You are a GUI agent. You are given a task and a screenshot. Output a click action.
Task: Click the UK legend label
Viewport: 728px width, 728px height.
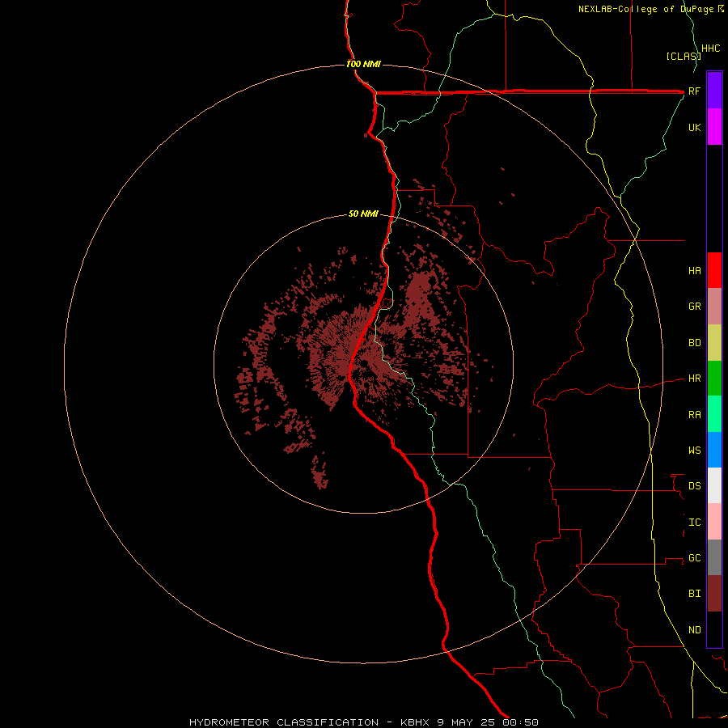click(694, 128)
